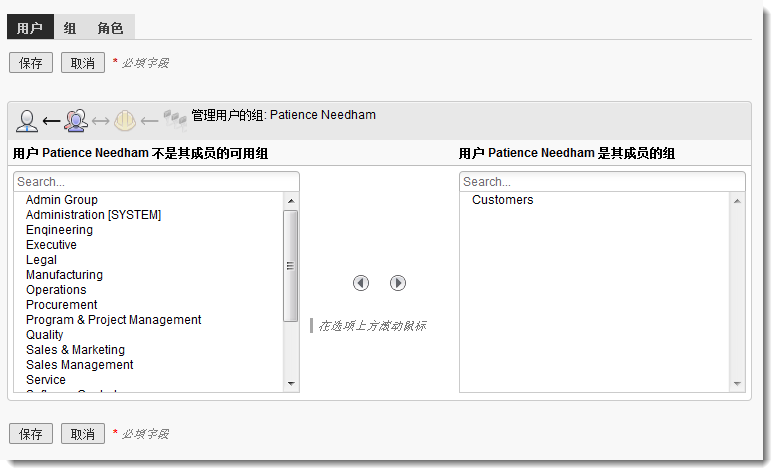The height and width of the screenshot is (475, 778).
Task: Click available list scrollbar up arrow
Action: tap(291, 201)
